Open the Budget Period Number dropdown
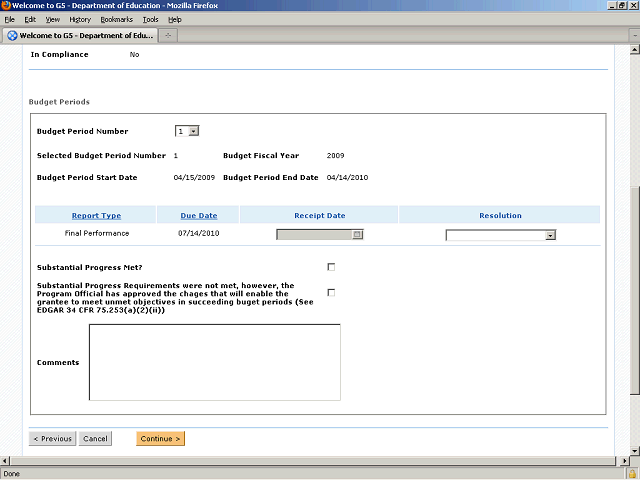Image resolution: width=640 pixels, height=480 pixels. coord(187,131)
